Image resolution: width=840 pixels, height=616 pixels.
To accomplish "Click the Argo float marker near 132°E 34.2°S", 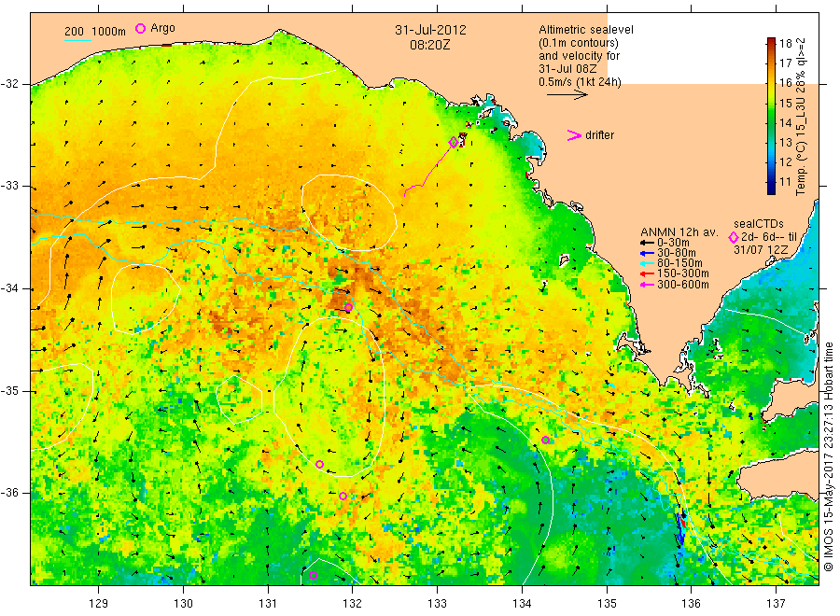I will click(348, 307).
